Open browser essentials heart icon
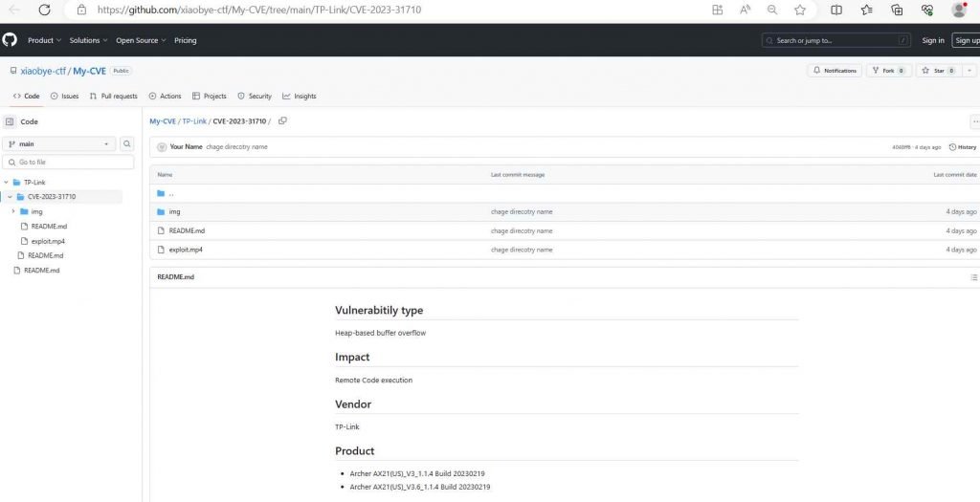 coord(926,10)
